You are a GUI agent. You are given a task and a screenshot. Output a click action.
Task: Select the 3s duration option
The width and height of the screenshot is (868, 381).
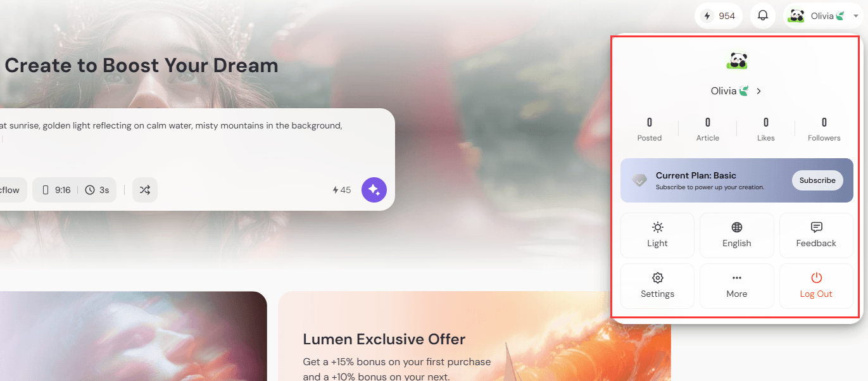97,190
